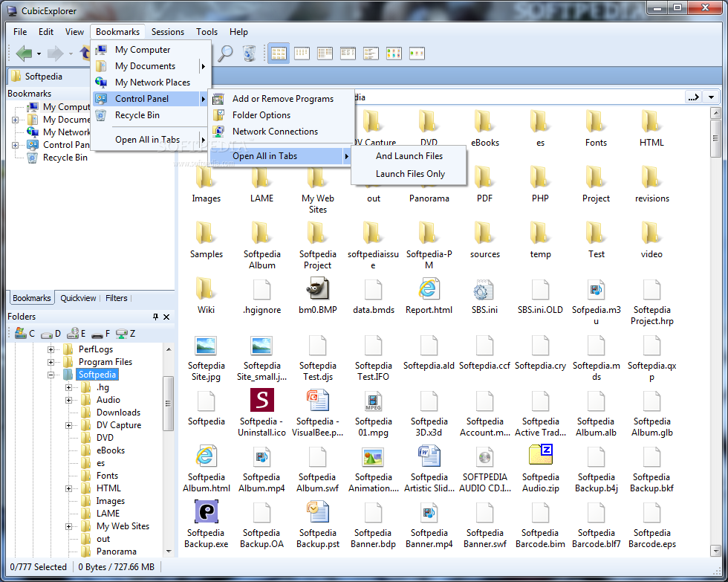
Task: Click the green Back arrow button
Action: pyautogui.click(x=24, y=54)
